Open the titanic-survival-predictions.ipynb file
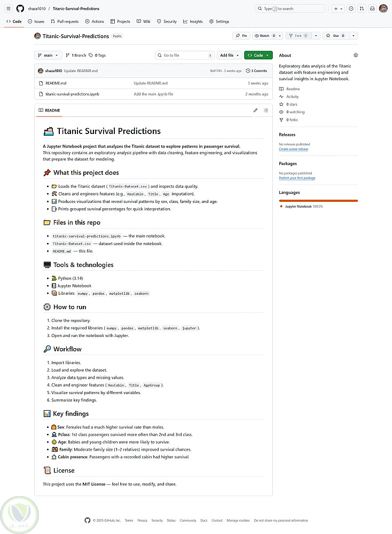 (72, 94)
